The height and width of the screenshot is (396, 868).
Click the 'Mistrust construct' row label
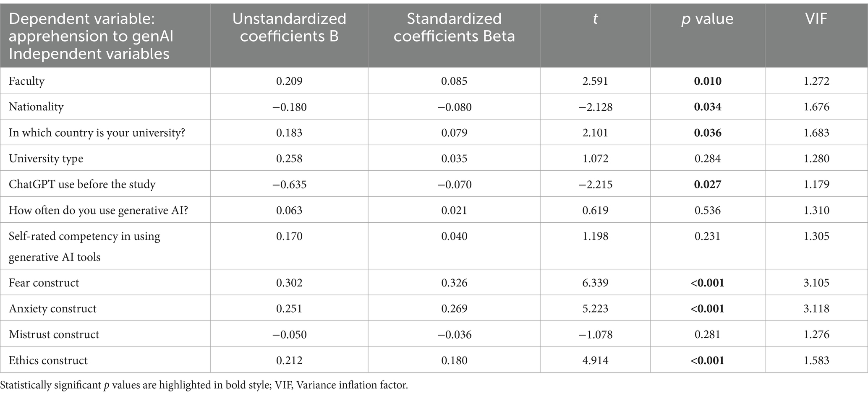coord(54,334)
